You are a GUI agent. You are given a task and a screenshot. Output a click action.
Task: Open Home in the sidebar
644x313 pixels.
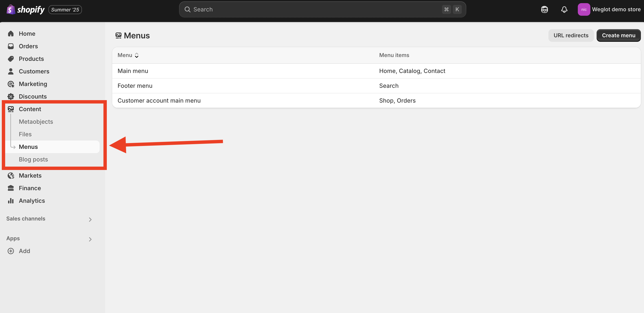[27, 33]
